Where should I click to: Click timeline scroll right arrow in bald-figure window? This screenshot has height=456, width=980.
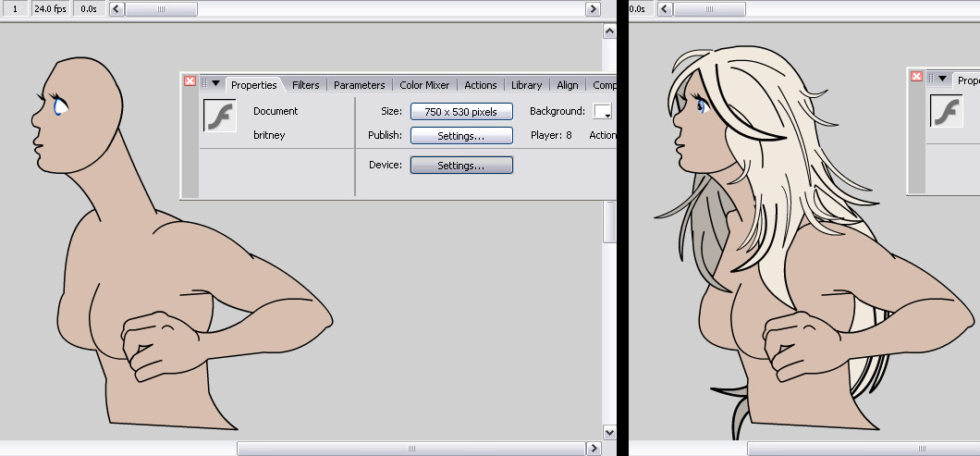coord(594,8)
